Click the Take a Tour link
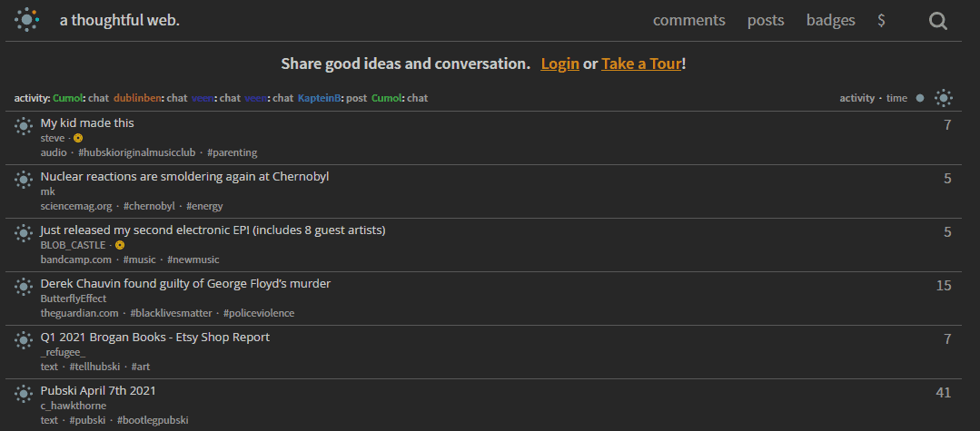Viewport: 980px width, 431px height. [641, 64]
